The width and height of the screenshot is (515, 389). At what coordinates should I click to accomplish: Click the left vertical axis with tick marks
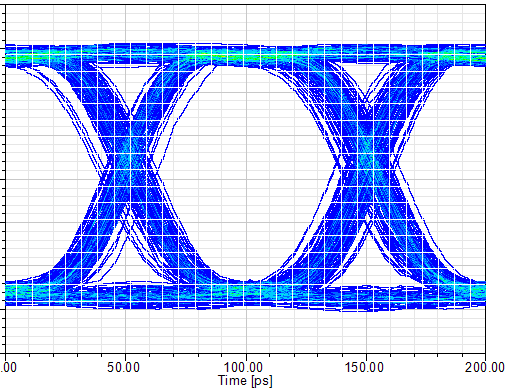pyautogui.click(x=4, y=179)
